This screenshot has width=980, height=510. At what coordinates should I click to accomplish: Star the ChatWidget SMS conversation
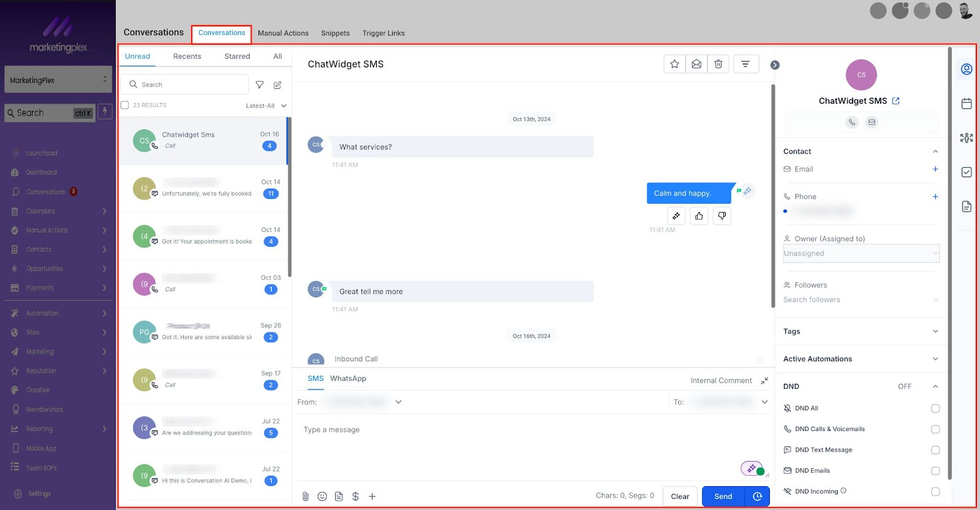674,64
